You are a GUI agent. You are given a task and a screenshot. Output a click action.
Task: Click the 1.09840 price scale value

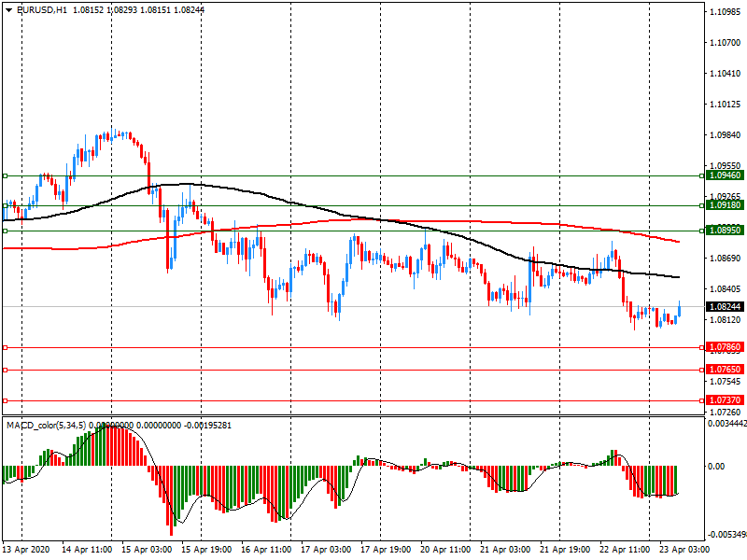(x=726, y=135)
